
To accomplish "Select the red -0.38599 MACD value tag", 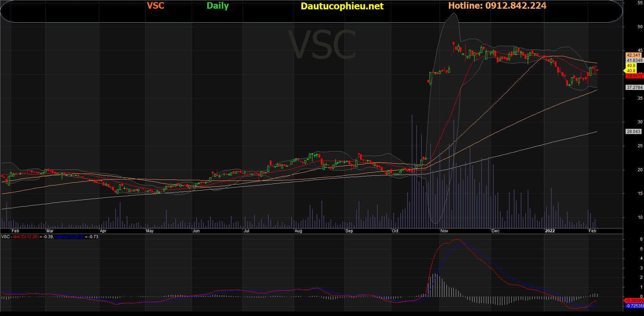I will 634,301.
